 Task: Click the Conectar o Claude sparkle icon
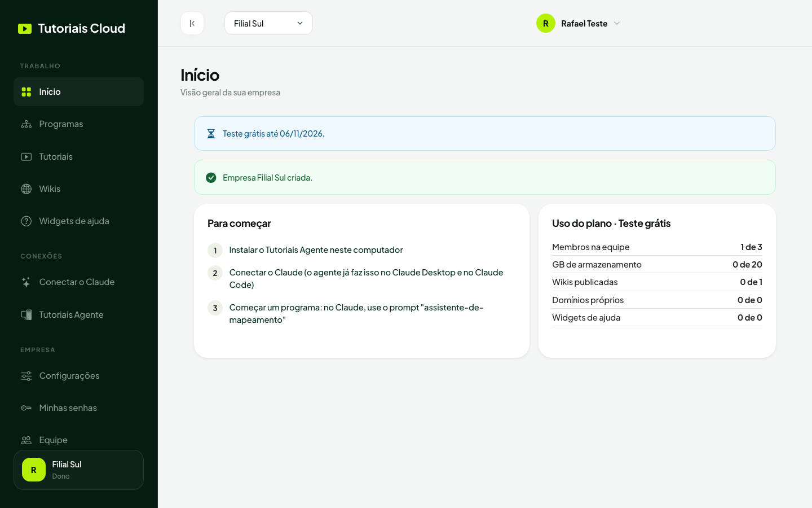pyautogui.click(x=27, y=282)
